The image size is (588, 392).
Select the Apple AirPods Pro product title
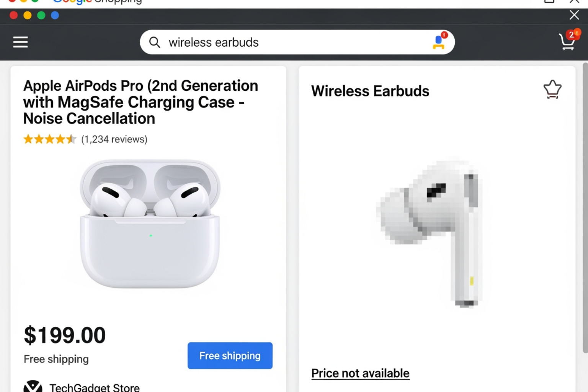pos(140,102)
